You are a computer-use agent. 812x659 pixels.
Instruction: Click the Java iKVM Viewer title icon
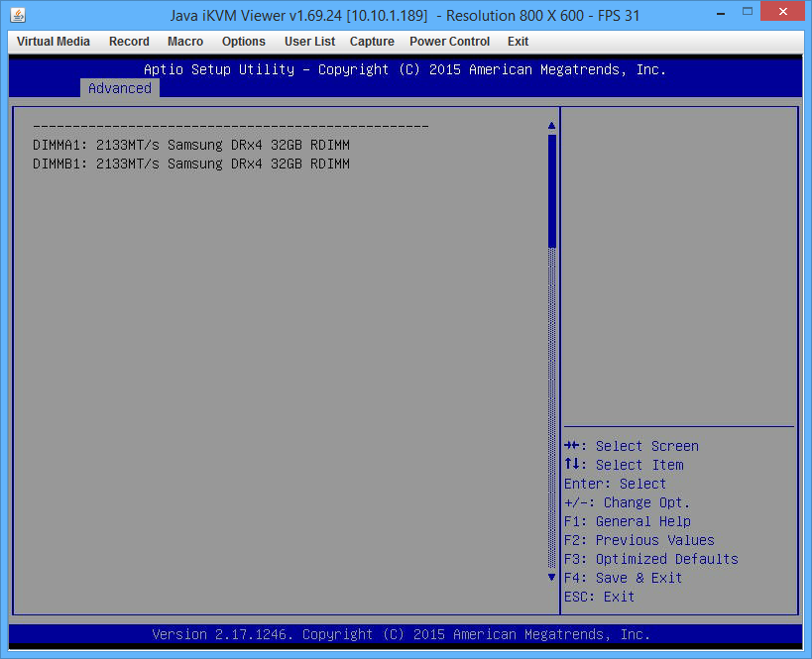(18, 15)
